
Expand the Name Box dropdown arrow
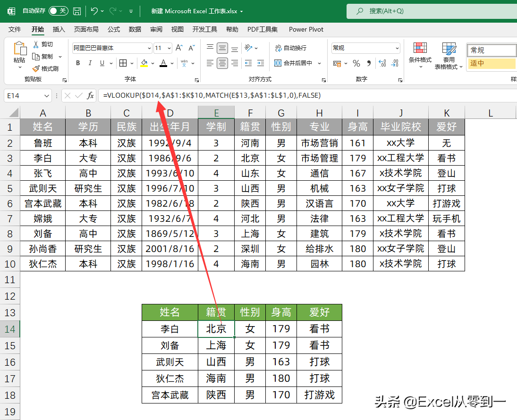pos(46,96)
